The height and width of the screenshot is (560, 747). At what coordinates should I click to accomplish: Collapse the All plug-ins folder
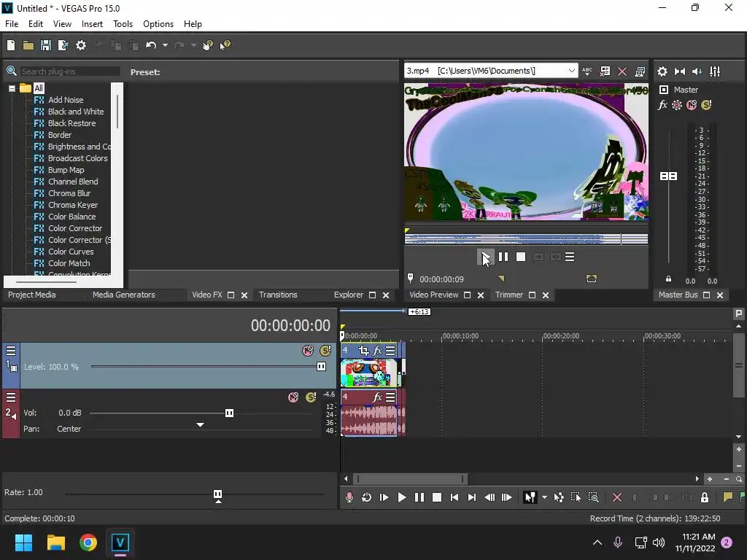(12, 88)
